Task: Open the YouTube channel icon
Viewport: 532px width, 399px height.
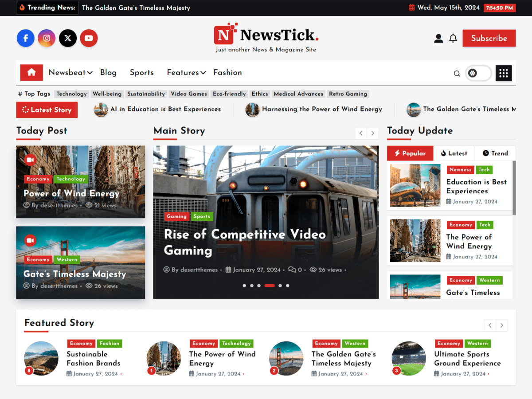Action: click(x=89, y=38)
